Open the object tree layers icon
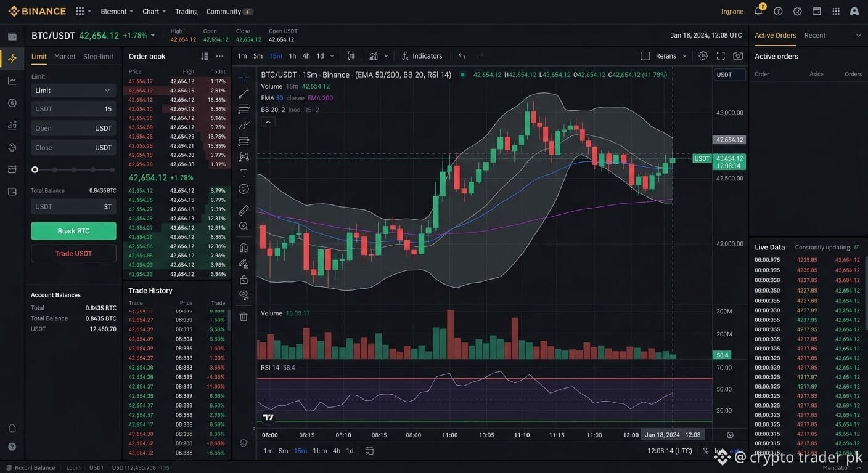 (244, 442)
